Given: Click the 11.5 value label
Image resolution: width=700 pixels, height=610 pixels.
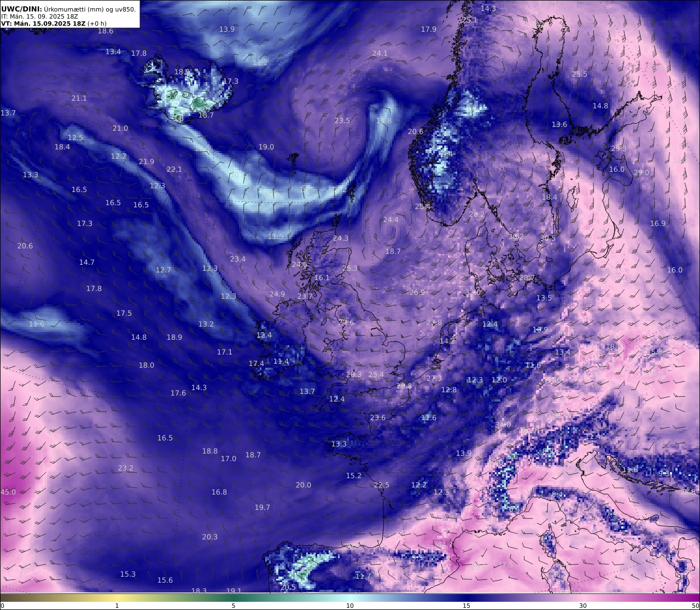Looking at the screenshot, I should 276,237.
